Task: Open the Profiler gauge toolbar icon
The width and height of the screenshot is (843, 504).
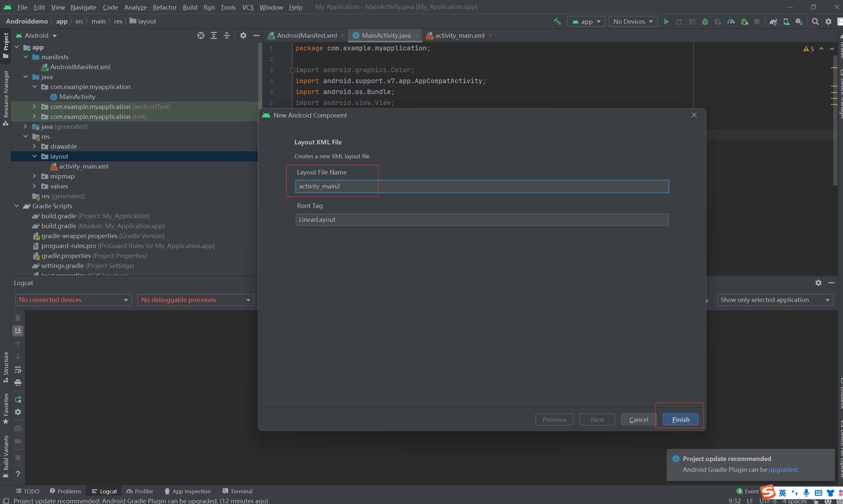Action: [731, 22]
